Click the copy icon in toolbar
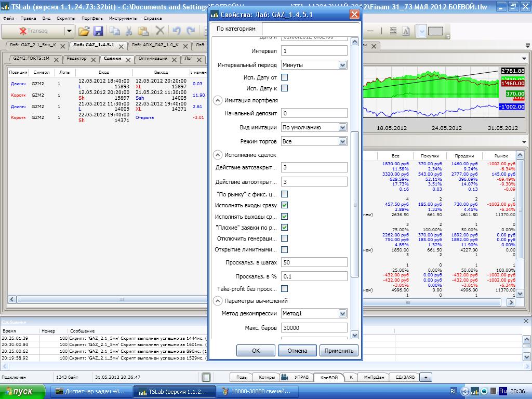This screenshot has height=399, width=532. [114, 31]
